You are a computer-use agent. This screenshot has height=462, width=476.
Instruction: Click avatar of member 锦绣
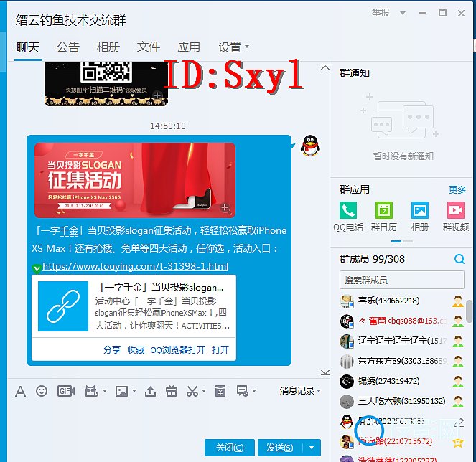pos(347,382)
